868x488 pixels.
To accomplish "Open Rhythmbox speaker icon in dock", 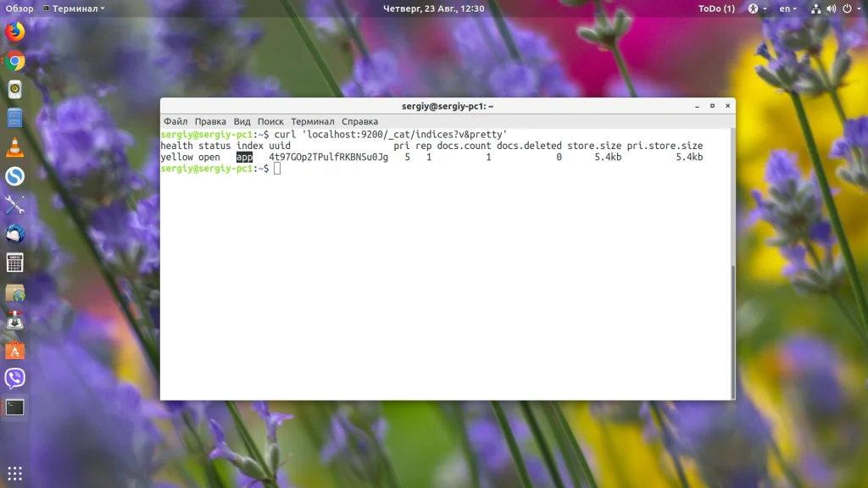I will tap(15, 90).
